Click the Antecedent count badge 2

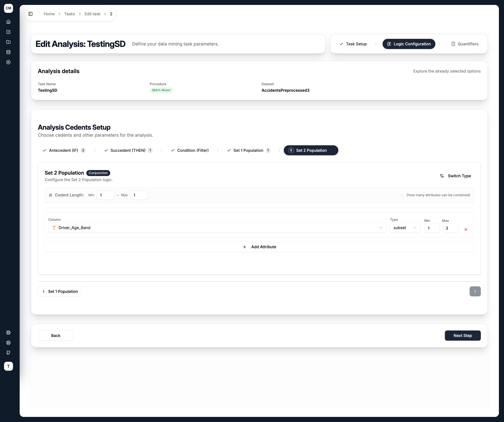pos(83,150)
